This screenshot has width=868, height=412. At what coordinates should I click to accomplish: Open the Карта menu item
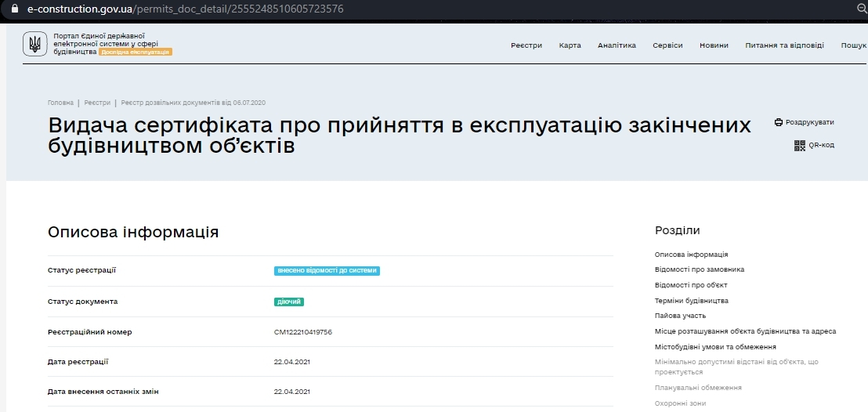pyautogui.click(x=570, y=45)
